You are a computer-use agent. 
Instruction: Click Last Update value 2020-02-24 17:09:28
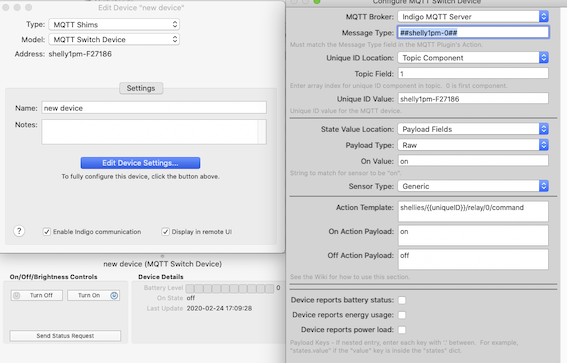(219, 308)
